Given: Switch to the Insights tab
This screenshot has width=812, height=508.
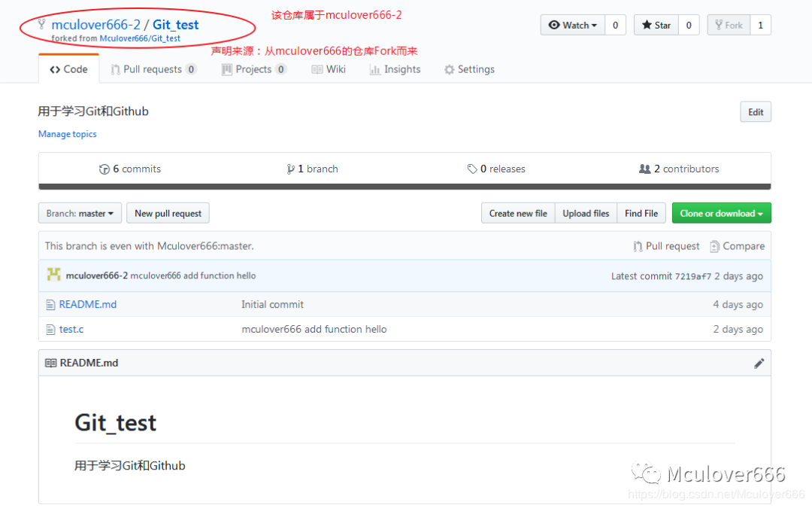Looking at the screenshot, I should click(395, 69).
